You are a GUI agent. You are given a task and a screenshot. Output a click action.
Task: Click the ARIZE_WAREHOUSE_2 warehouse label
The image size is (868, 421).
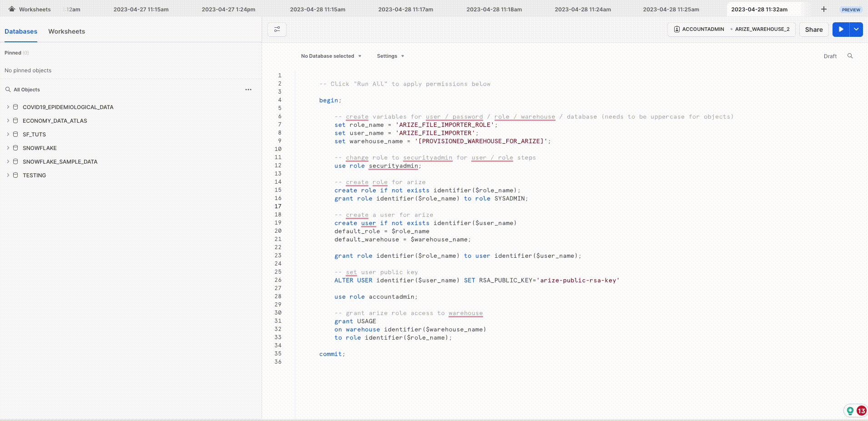(762, 29)
